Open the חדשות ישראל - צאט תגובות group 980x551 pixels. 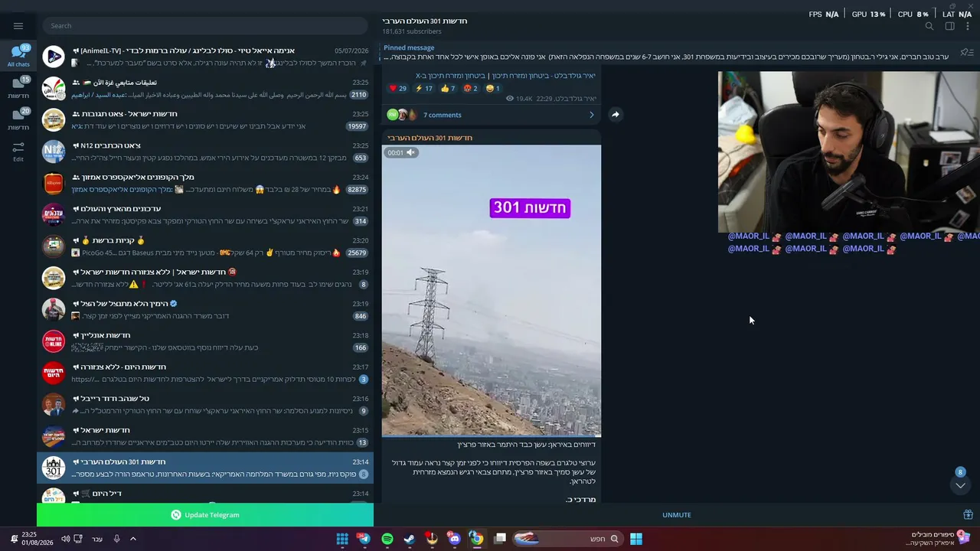(205, 119)
